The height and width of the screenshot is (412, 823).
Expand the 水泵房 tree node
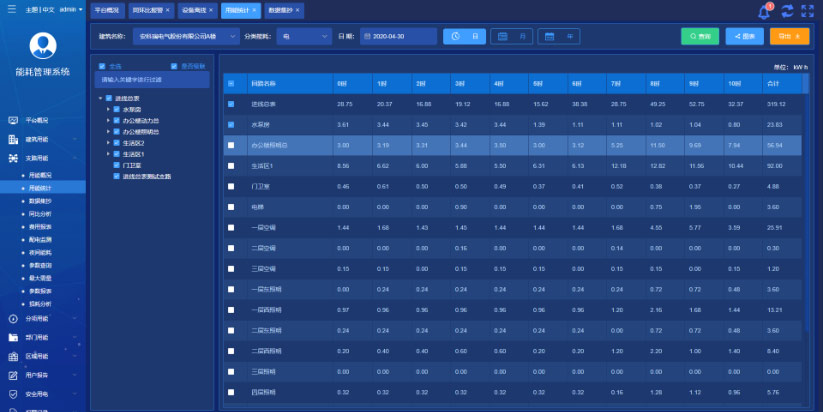(x=109, y=109)
